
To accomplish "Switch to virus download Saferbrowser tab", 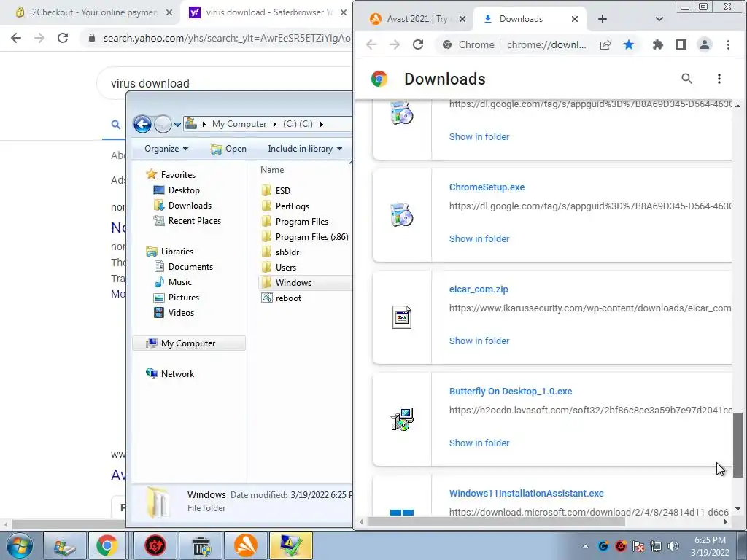I will 267,12.
